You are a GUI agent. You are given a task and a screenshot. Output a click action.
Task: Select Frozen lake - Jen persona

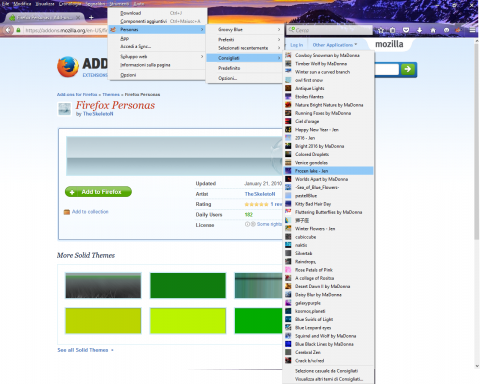click(x=328, y=171)
